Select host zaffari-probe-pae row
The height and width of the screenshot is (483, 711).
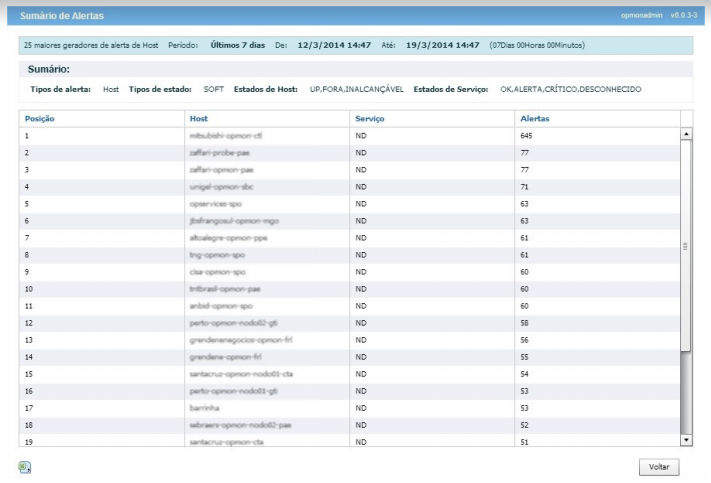221,151
